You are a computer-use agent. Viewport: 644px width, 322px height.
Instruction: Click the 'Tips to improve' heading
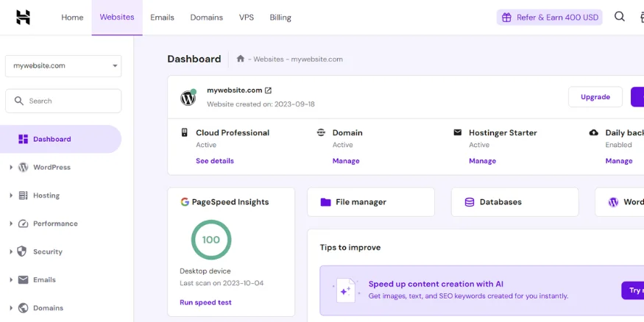pyautogui.click(x=350, y=247)
